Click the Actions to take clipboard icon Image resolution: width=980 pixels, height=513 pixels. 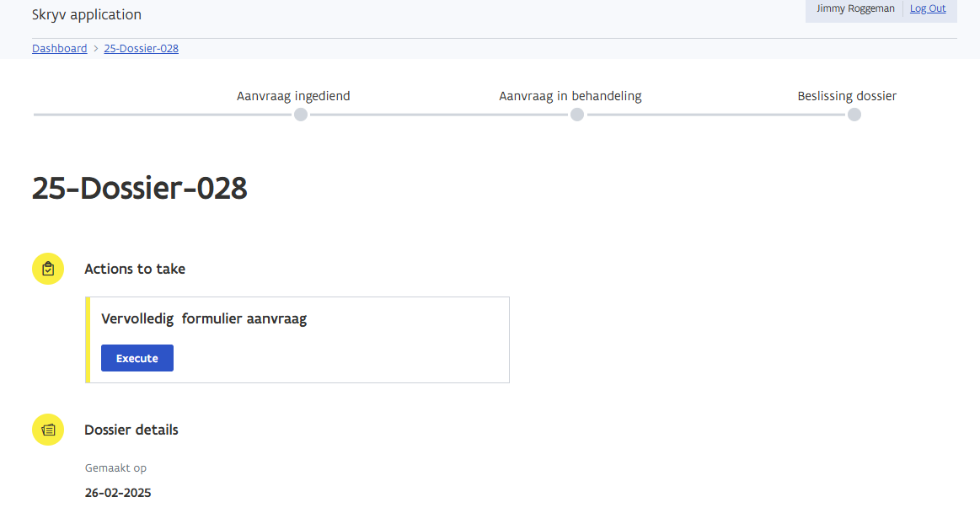pyautogui.click(x=48, y=269)
